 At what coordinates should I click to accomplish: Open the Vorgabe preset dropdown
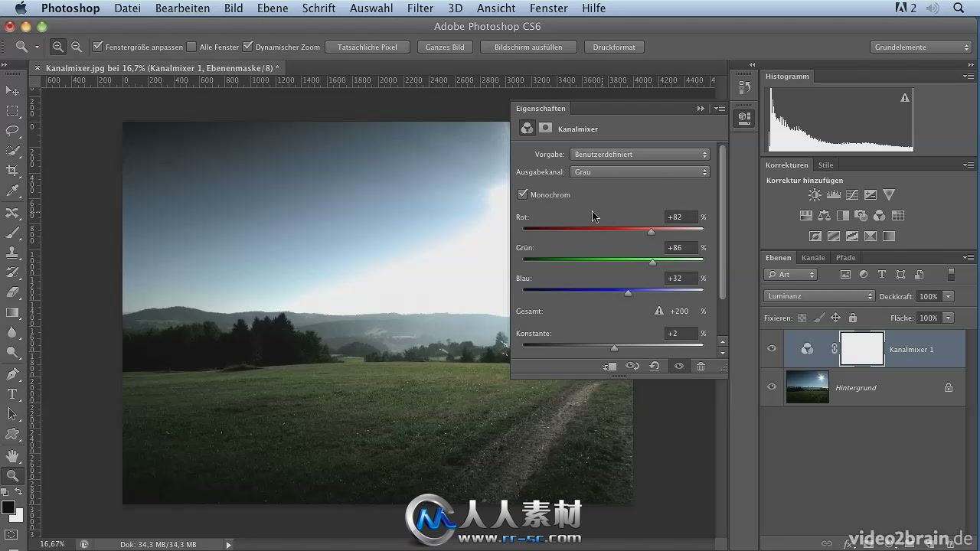click(640, 155)
